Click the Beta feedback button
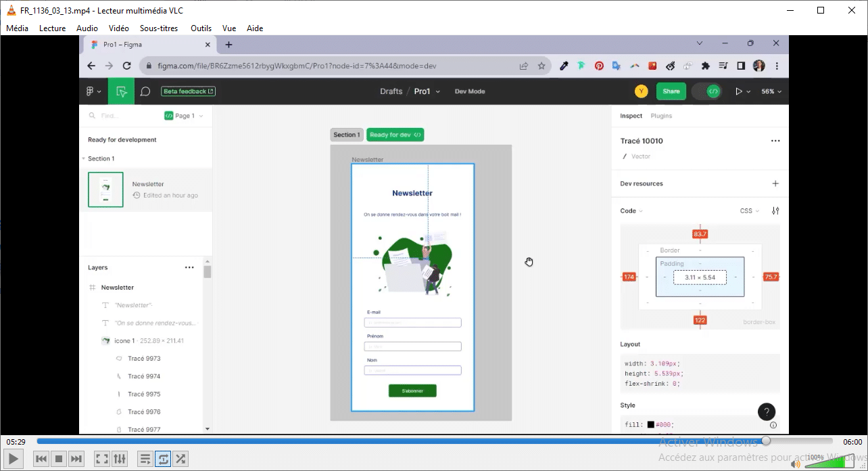This screenshot has width=868, height=471. [188, 91]
